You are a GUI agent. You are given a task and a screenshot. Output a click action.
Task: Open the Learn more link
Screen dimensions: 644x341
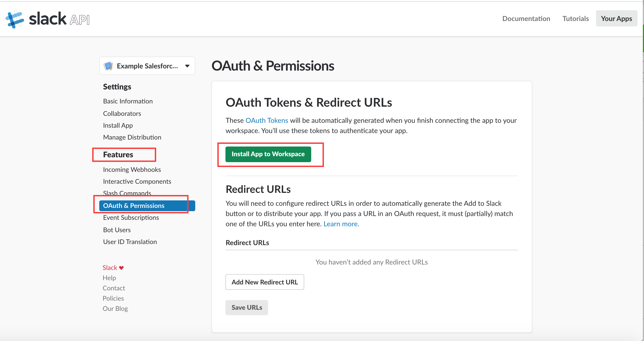pyautogui.click(x=341, y=224)
